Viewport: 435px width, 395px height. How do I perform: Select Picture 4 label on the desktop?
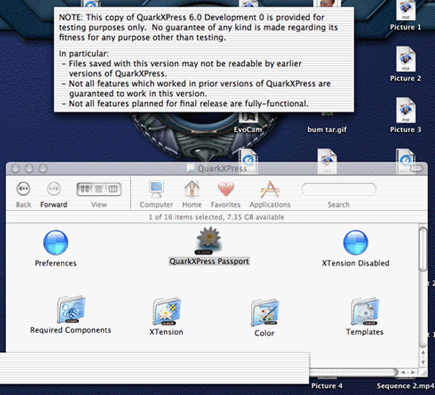[x=327, y=386]
